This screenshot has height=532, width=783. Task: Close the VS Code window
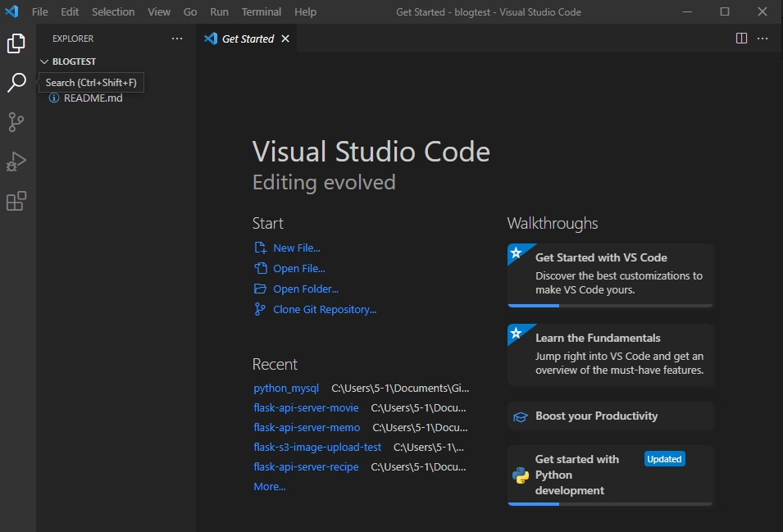(x=762, y=11)
